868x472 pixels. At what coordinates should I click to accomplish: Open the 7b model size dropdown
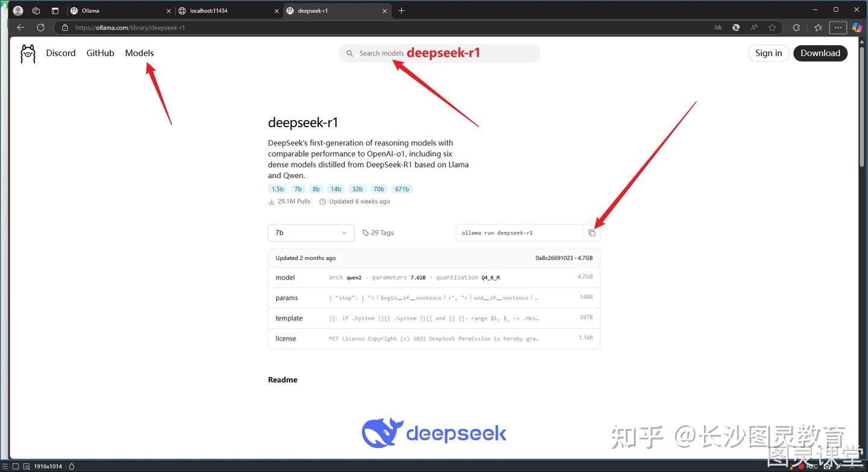click(311, 233)
